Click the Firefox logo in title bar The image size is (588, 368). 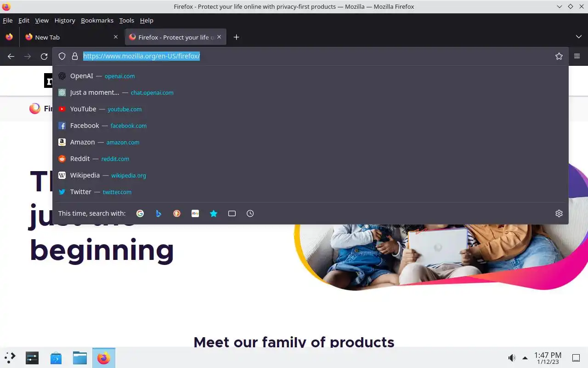6,6
